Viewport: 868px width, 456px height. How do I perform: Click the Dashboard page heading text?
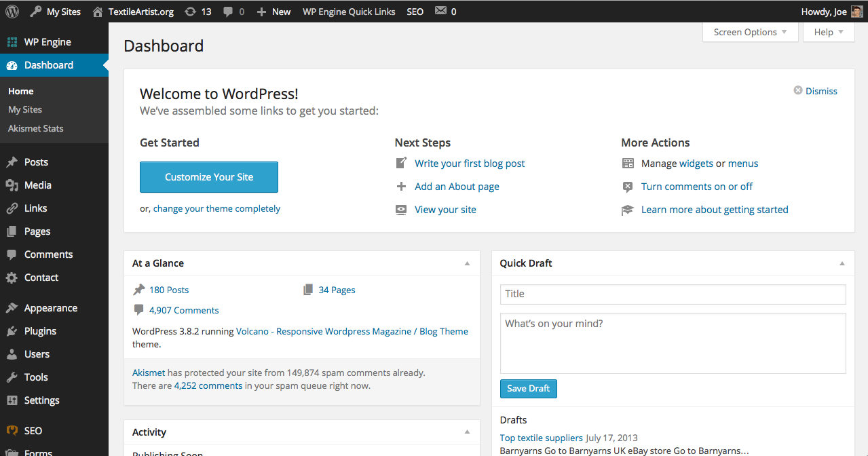pos(164,46)
